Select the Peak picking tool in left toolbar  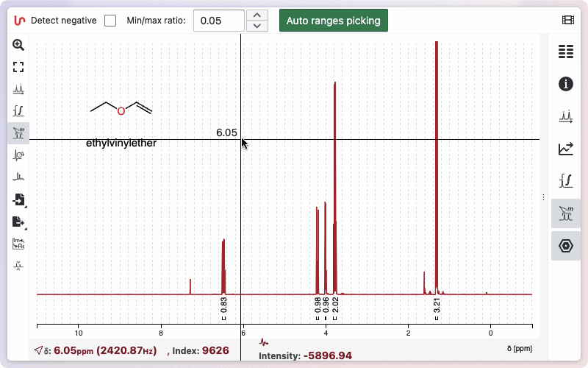(x=18, y=89)
